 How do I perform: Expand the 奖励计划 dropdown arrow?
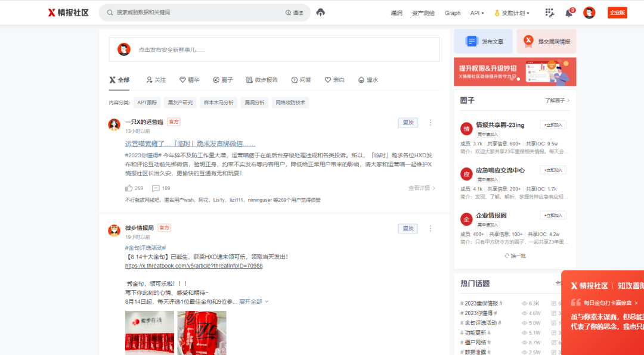[528, 13]
